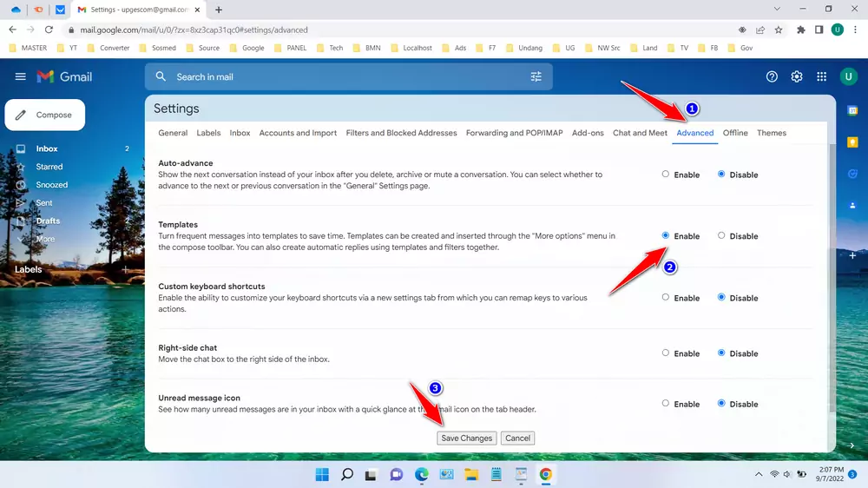Screen dimensions: 868x488
Task: Open Microsoft Edge from taskbar
Action: 422,475
